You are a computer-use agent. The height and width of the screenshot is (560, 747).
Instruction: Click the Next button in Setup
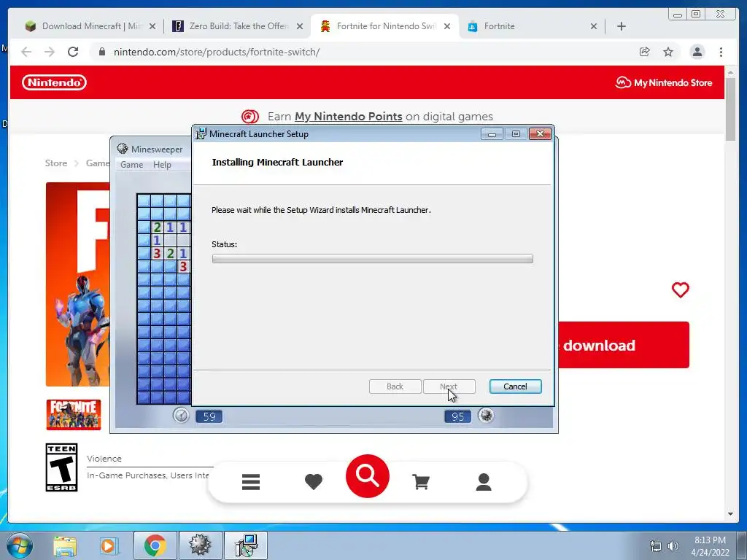pyautogui.click(x=449, y=386)
